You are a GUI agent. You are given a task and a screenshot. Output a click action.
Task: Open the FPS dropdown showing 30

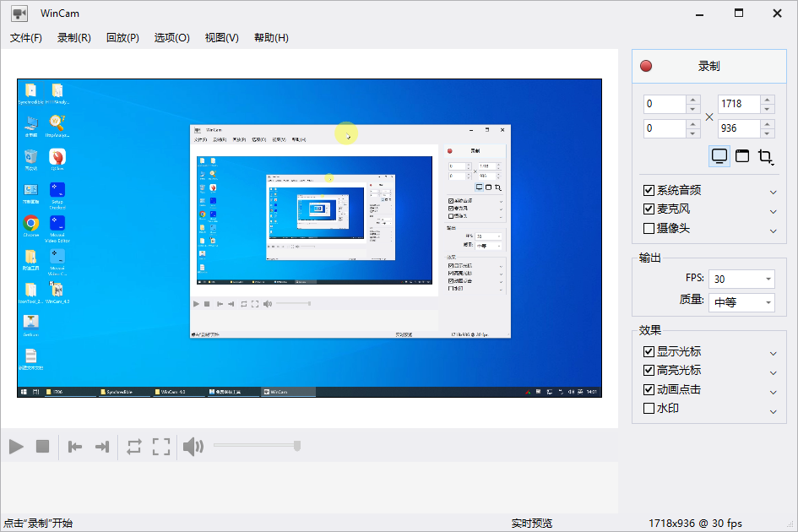tap(741, 279)
